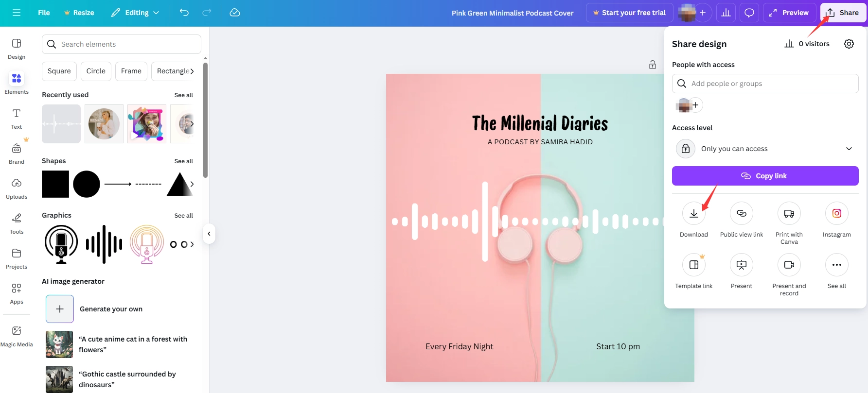Screen dimensions: 868x393
Task: Click the Present and record icon
Action: 789,265
